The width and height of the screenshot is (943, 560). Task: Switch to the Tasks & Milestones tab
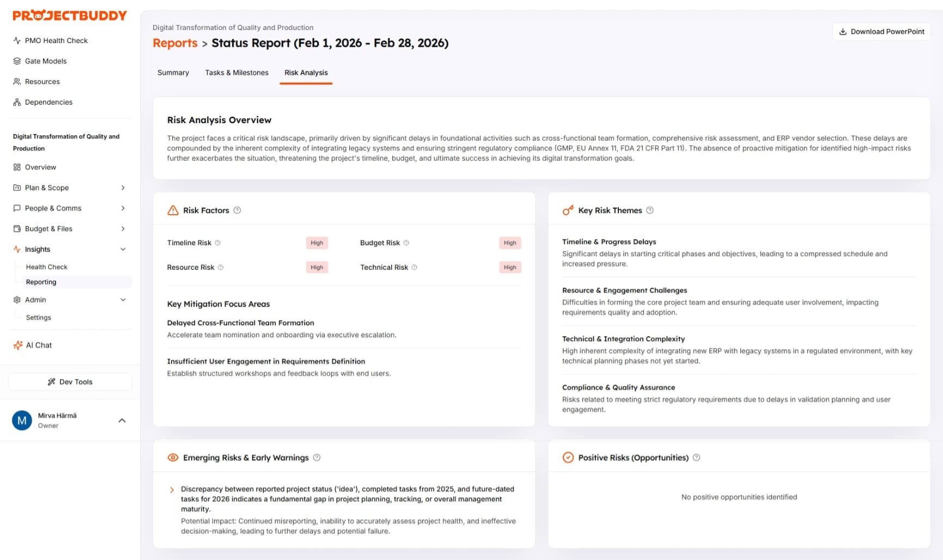236,72
